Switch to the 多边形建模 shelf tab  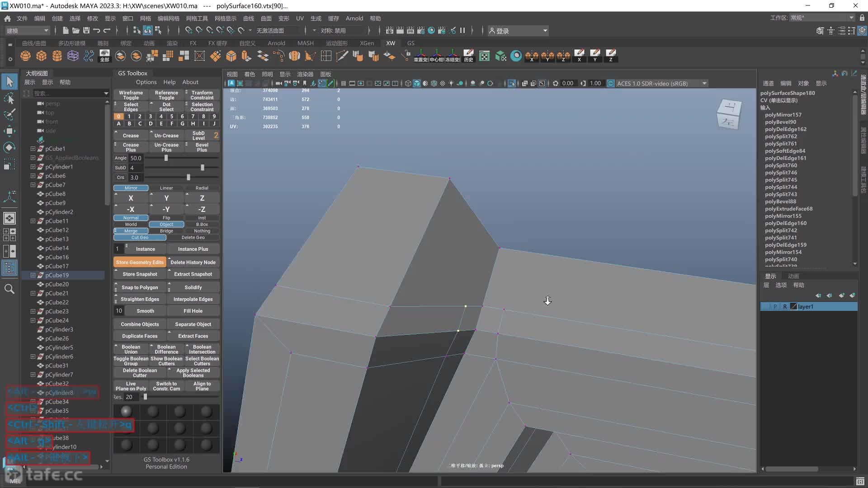point(72,43)
